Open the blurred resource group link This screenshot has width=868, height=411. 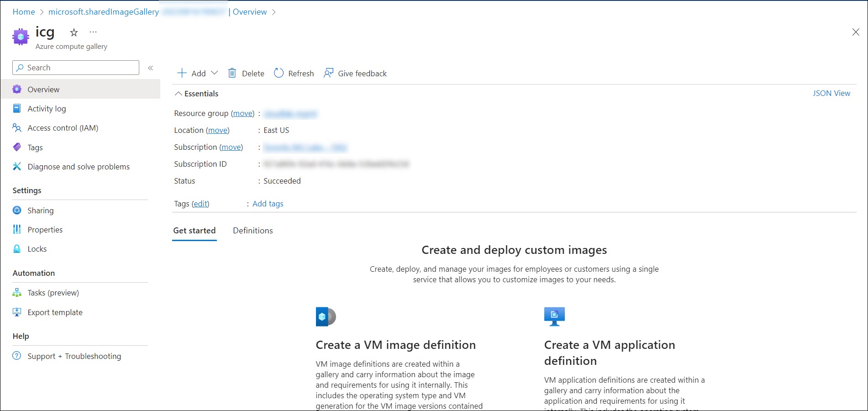tap(290, 114)
